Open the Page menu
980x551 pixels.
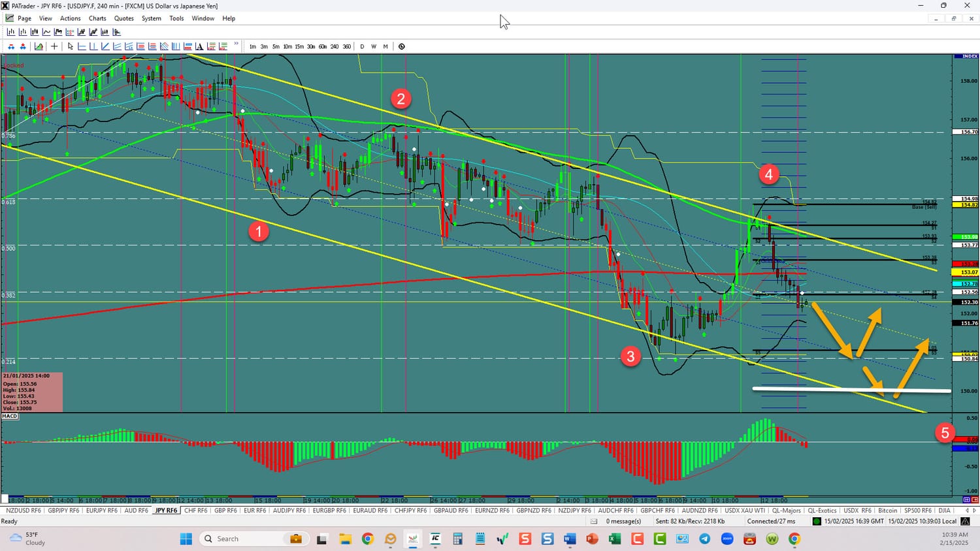pos(25,18)
